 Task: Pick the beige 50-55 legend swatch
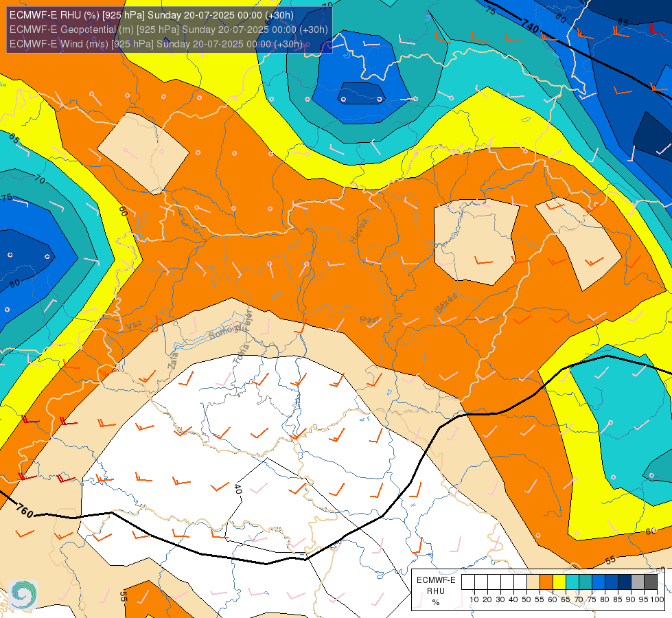point(533,582)
